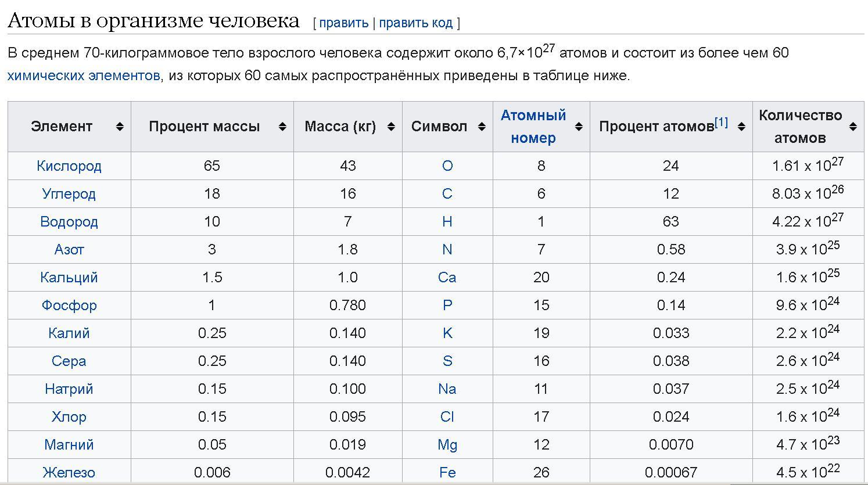Image resolution: width=868 pixels, height=485 pixels.
Task: Click the Fe symbol link
Action: click(x=447, y=473)
